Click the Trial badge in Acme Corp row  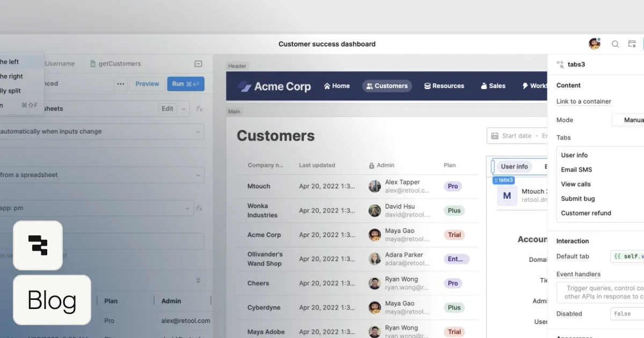pos(454,235)
